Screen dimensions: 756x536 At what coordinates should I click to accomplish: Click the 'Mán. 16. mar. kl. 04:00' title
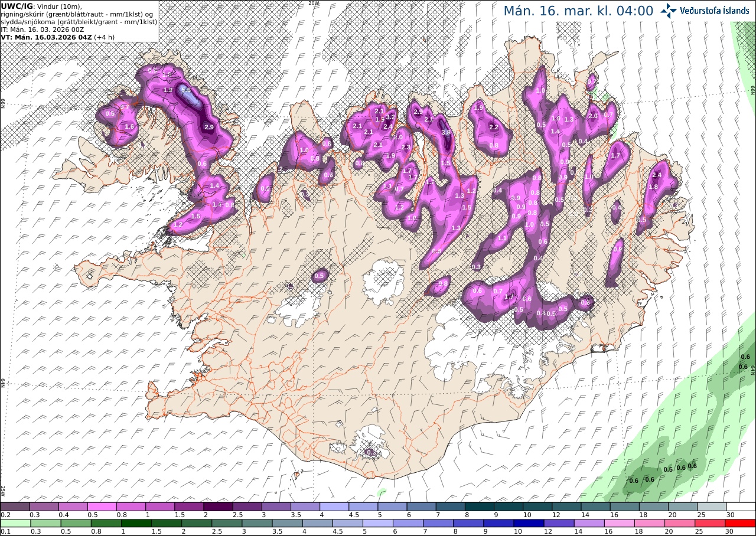[x=578, y=11]
